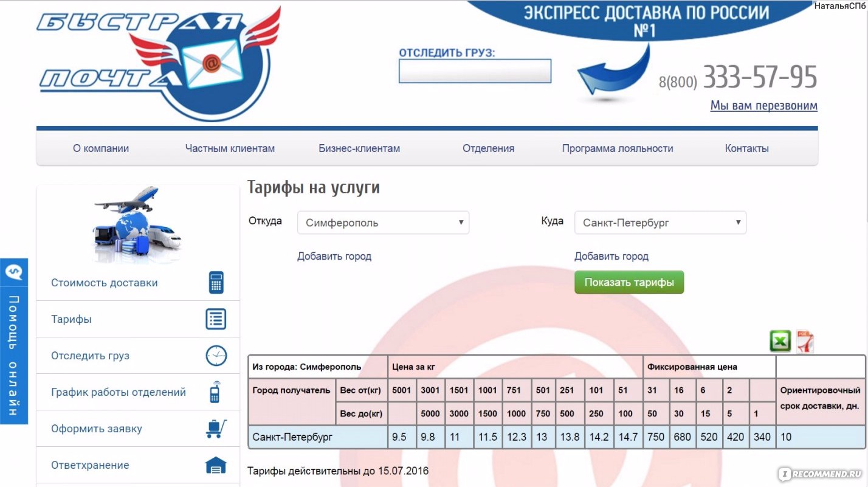Click the calculator icon beside Стоимость доставки
Screen dimensions: 868x487
[x=216, y=283]
